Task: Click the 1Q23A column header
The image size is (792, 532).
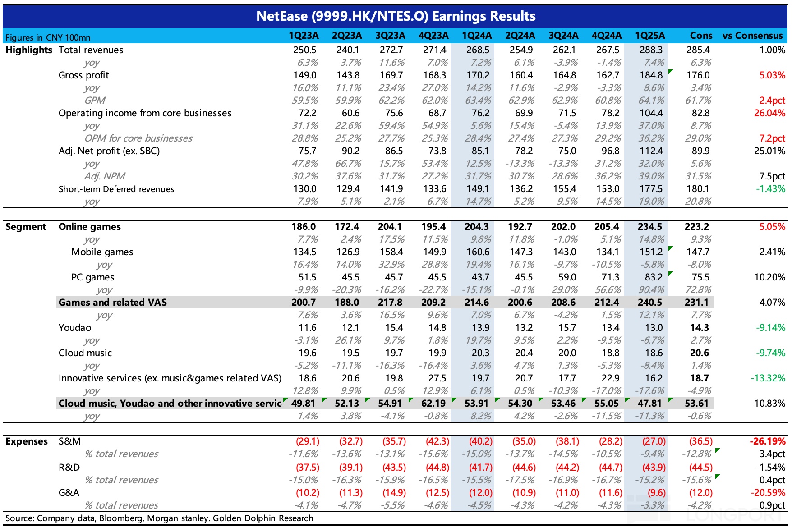Action: (x=304, y=36)
